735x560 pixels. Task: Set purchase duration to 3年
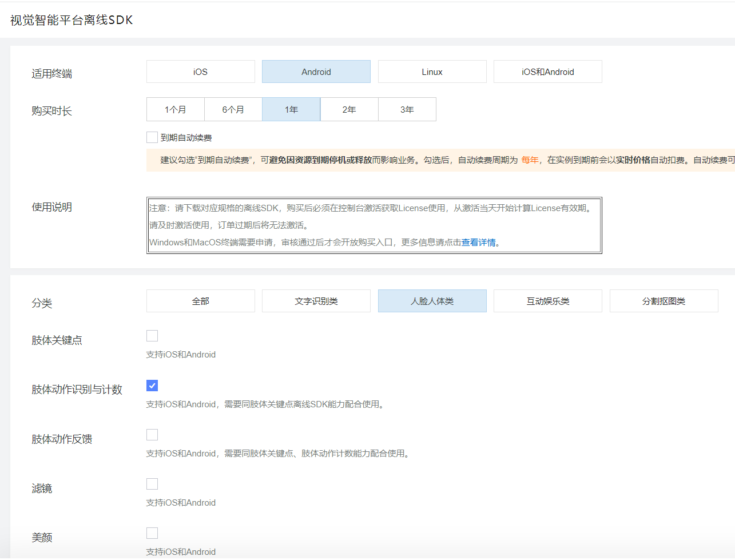point(407,109)
